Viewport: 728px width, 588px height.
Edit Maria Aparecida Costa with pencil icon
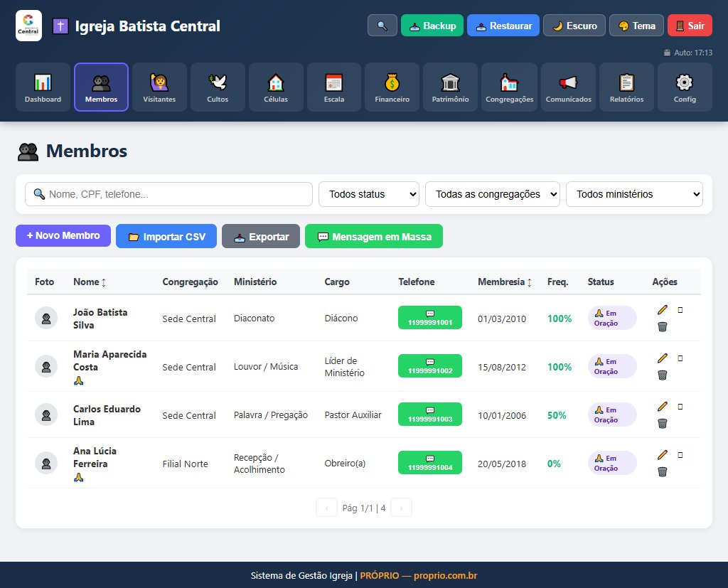pyautogui.click(x=663, y=358)
